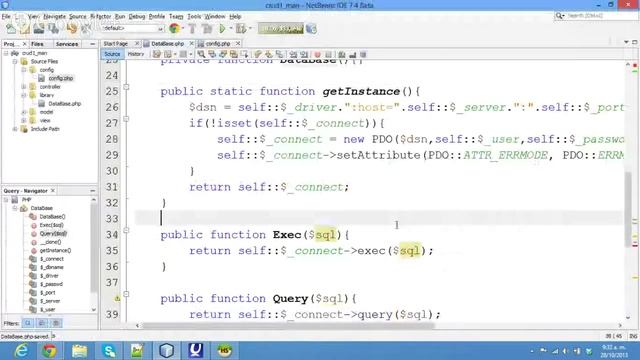Click the Undo toolbar icon

click(72, 29)
